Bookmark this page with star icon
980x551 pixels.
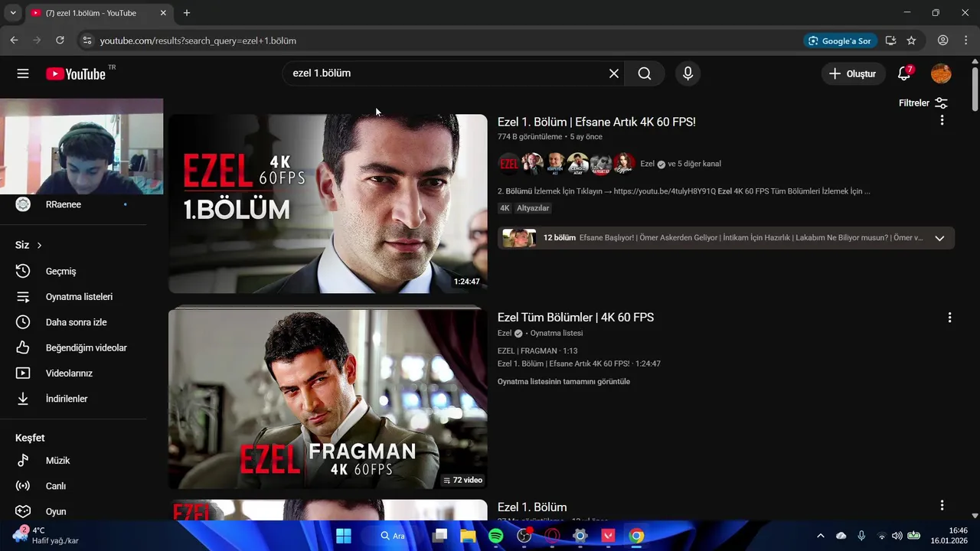(911, 41)
